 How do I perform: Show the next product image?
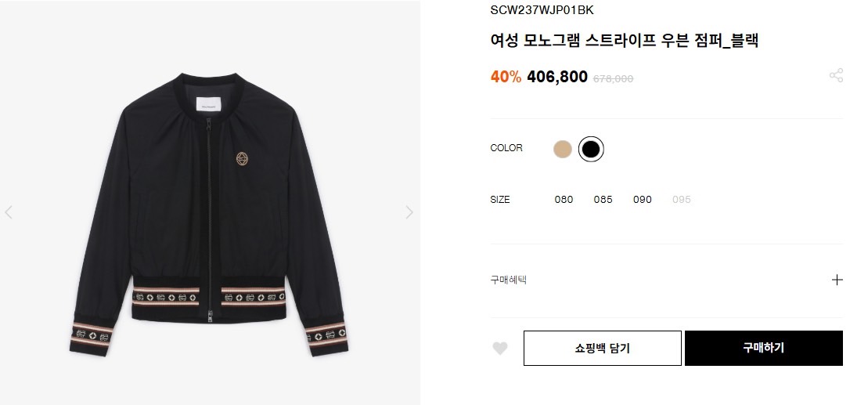pos(409,212)
